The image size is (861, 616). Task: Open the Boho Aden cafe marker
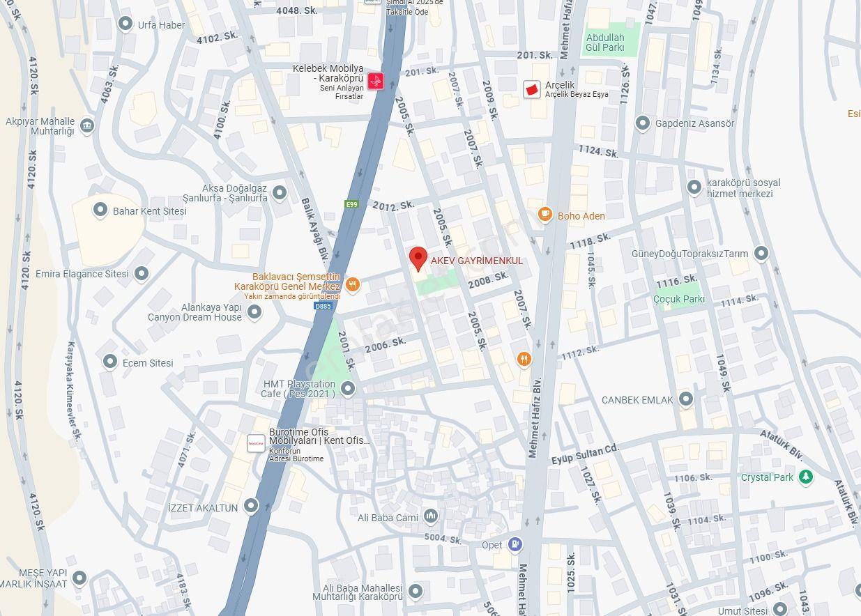(x=545, y=215)
